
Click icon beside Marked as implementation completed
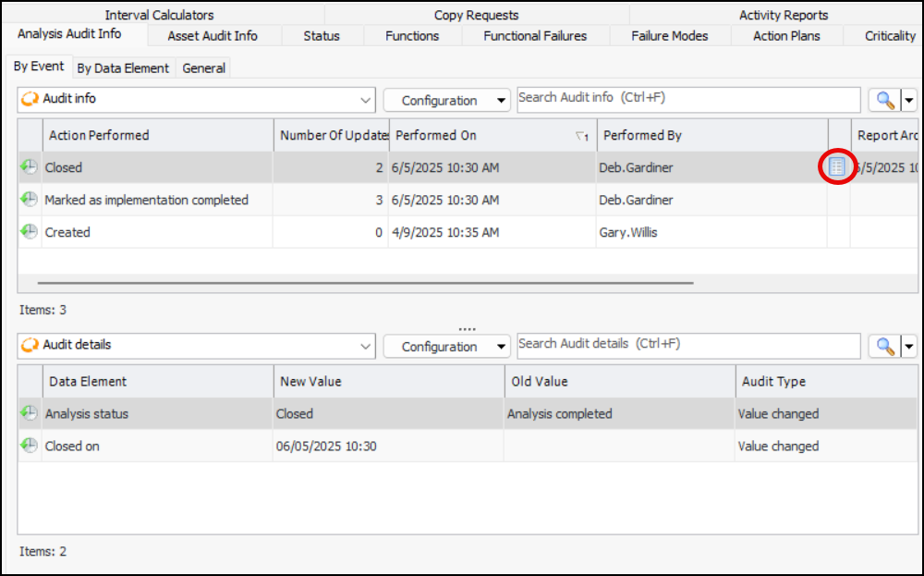[30, 200]
